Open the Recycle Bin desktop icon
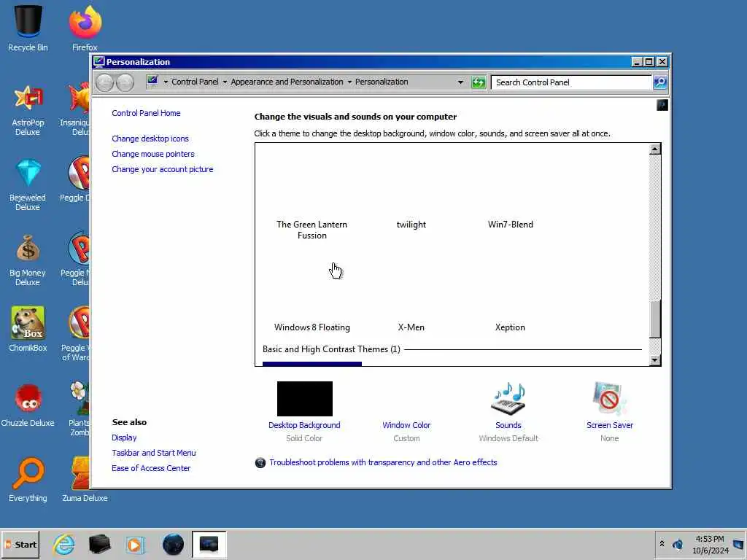This screenshot has height=560, width=747. coord(28,27)
